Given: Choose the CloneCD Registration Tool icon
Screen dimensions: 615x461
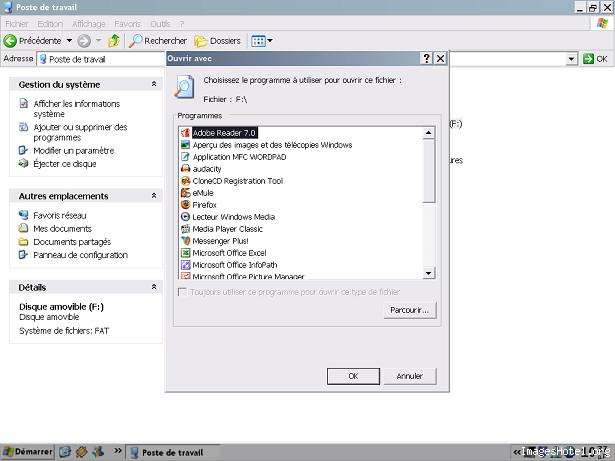Looking at the screenshot, I should tap(185, 181).
